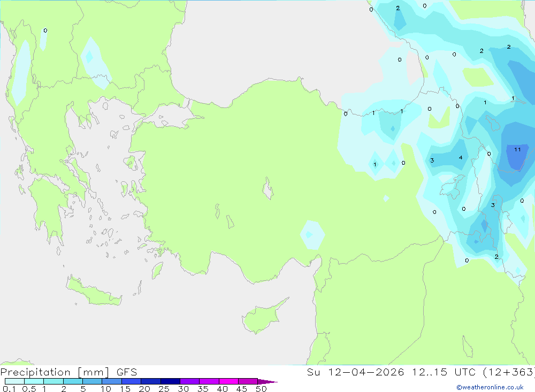Click the '0.5' legend scale label
Image resolution: width=535 pixels, height=392 pixels.
click(29, 389)
